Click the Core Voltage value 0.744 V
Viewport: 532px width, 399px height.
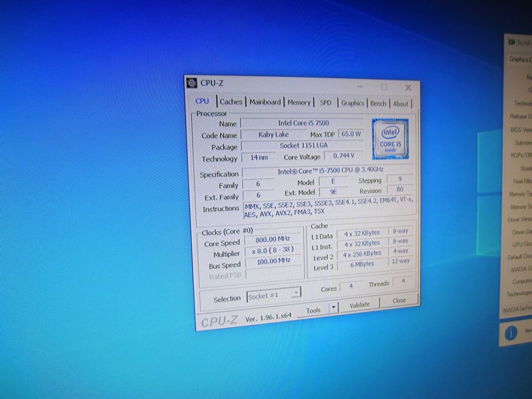pos(344,156)
